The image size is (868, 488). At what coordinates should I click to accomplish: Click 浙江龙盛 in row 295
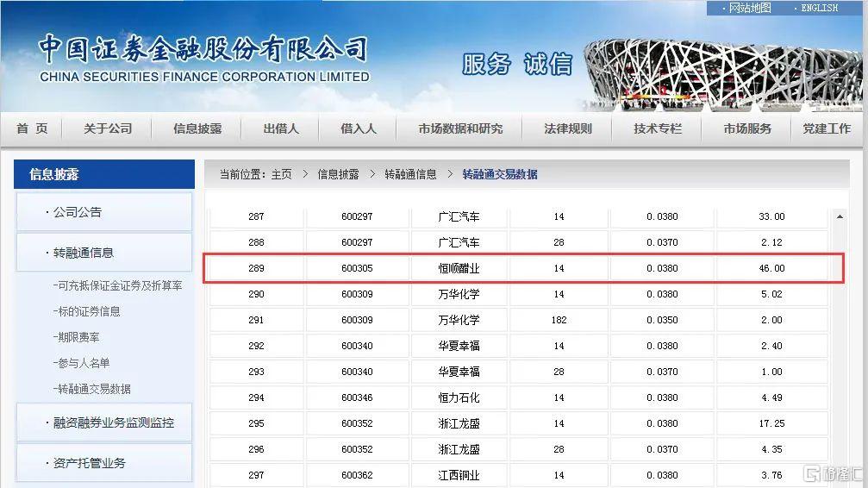459,423
